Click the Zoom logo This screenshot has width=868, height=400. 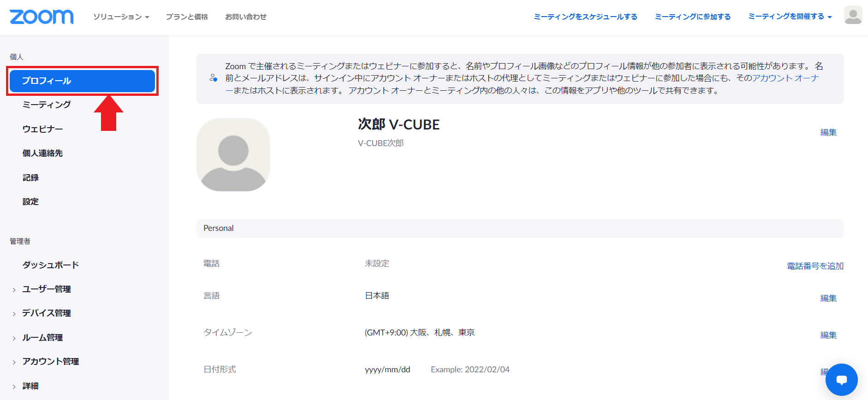[x=42, y=17]
